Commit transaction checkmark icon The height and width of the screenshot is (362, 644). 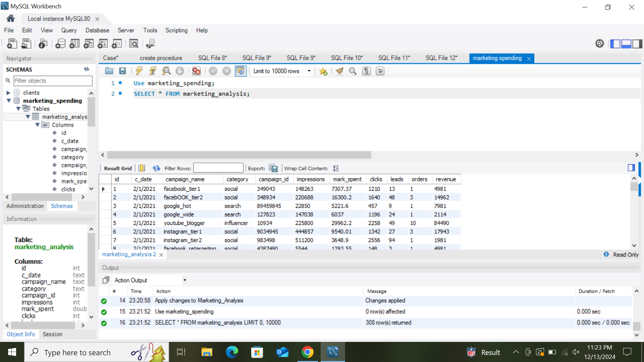pyautogui.click(x=213, y=71)
